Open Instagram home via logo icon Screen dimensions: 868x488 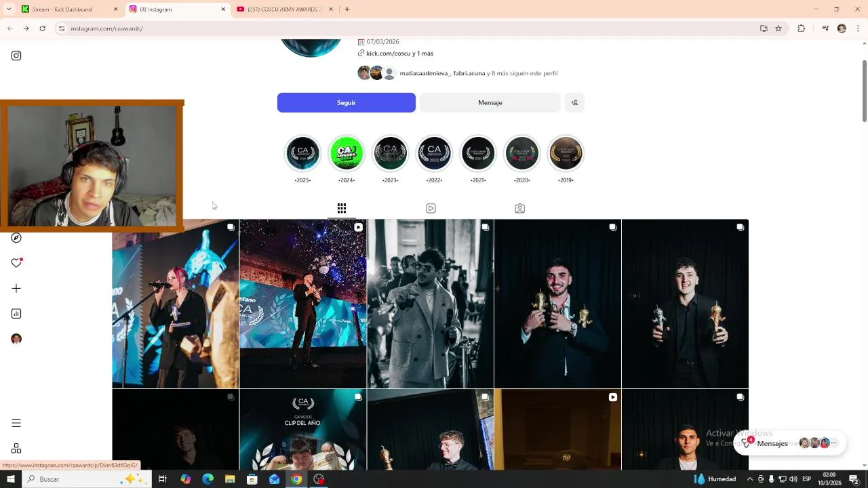(16, 56)
